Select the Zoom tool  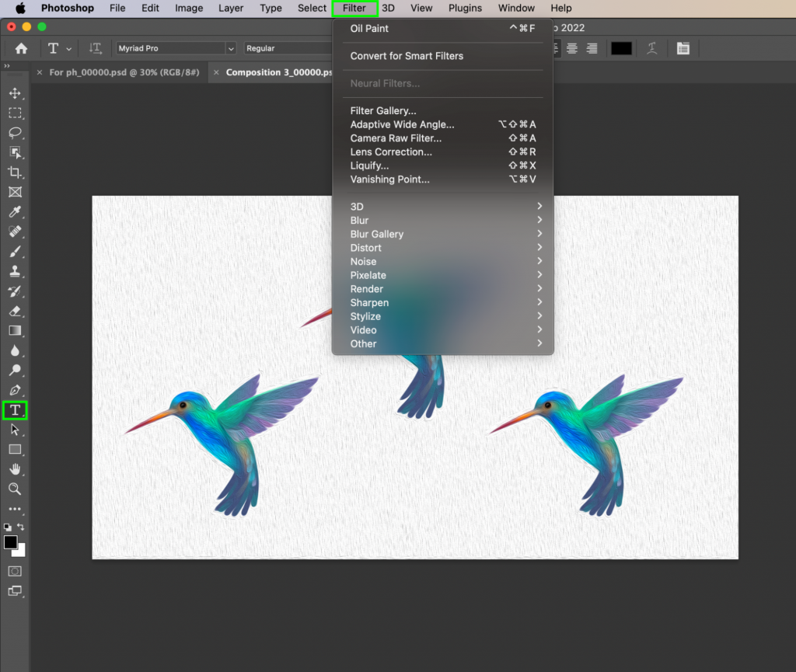[15, 489]
